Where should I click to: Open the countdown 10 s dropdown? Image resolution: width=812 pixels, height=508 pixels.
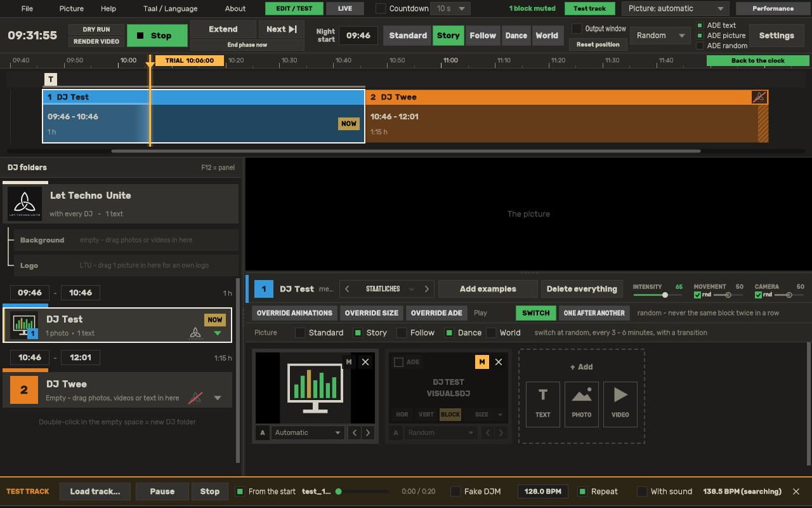click(450, 9)
